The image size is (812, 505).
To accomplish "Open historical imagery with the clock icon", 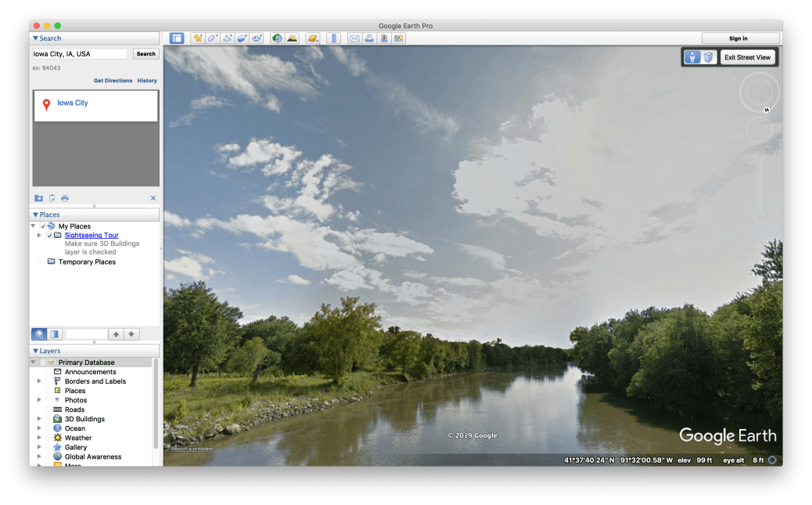I will click(x=278, y=38).
